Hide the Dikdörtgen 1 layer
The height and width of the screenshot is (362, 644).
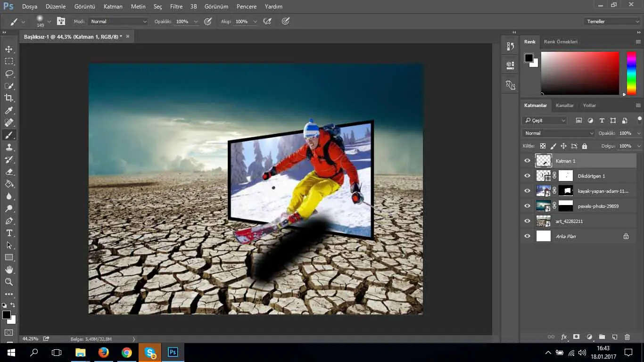coord(527,176)
